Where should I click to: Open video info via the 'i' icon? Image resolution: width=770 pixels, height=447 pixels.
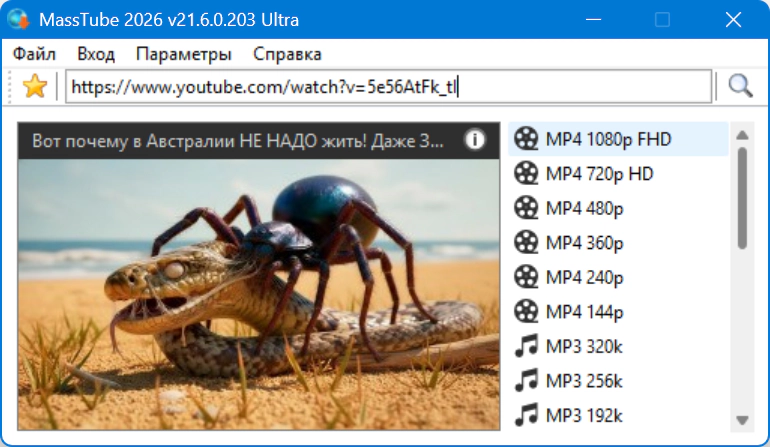[x=476, y=140]
